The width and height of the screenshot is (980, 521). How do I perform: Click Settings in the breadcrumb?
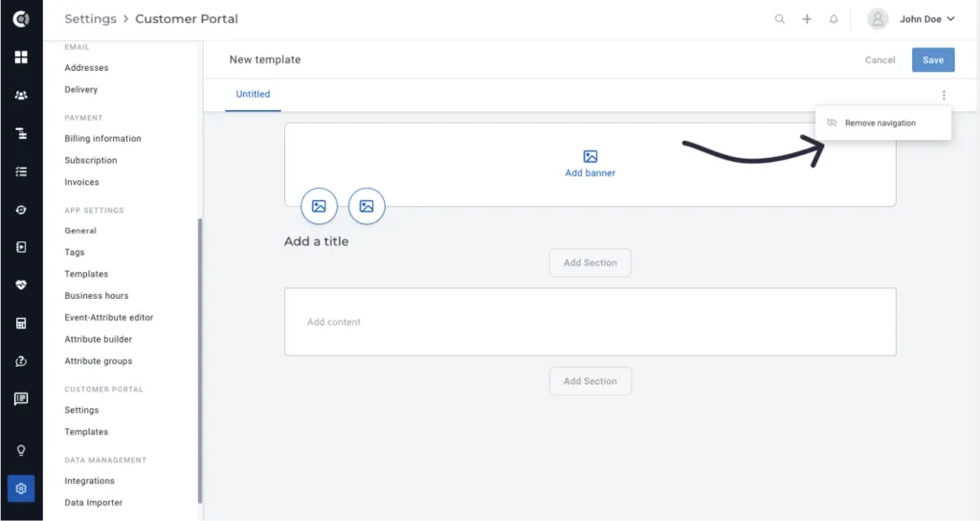point(91,19)
